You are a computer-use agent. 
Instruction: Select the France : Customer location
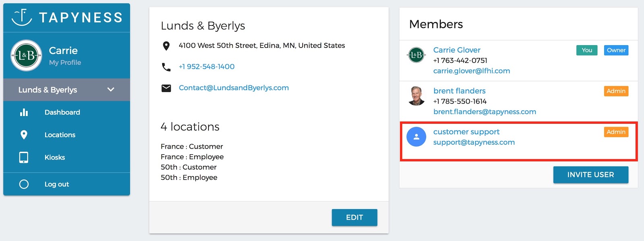192,146
